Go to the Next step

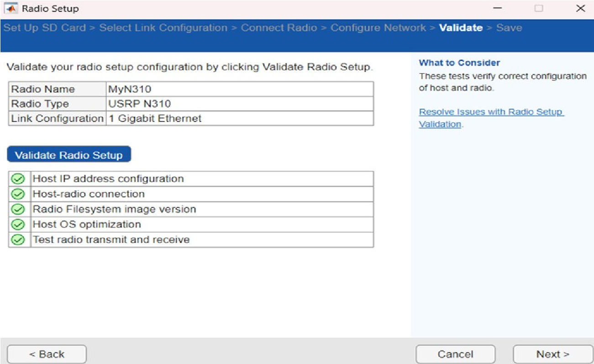pos(552,354)
